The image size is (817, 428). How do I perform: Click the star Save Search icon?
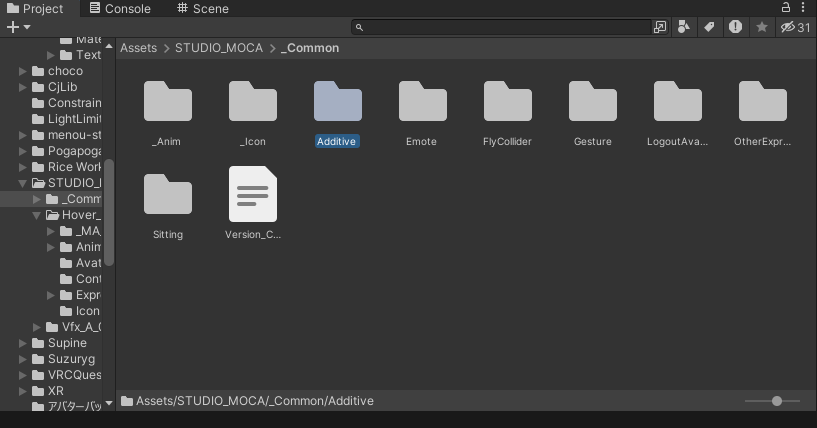click(x=762, y=27)
